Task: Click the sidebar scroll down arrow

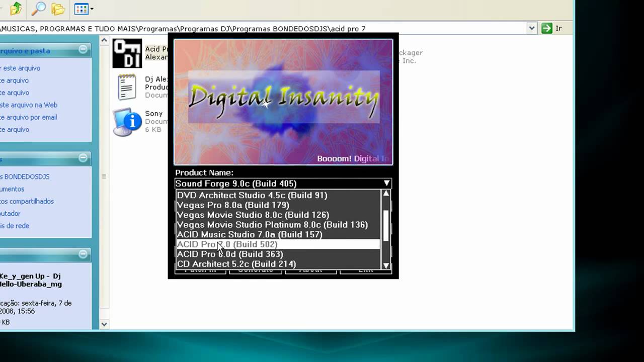Action: click(104, 324)
